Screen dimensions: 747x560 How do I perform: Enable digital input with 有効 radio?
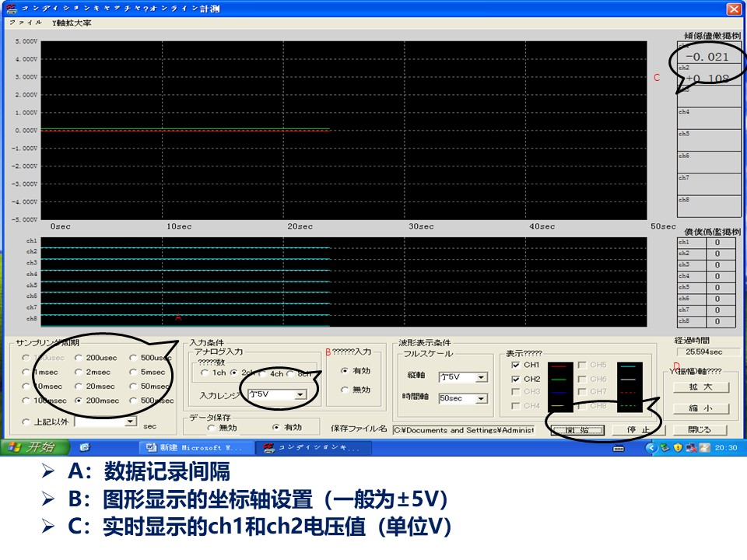click(345, 370)
